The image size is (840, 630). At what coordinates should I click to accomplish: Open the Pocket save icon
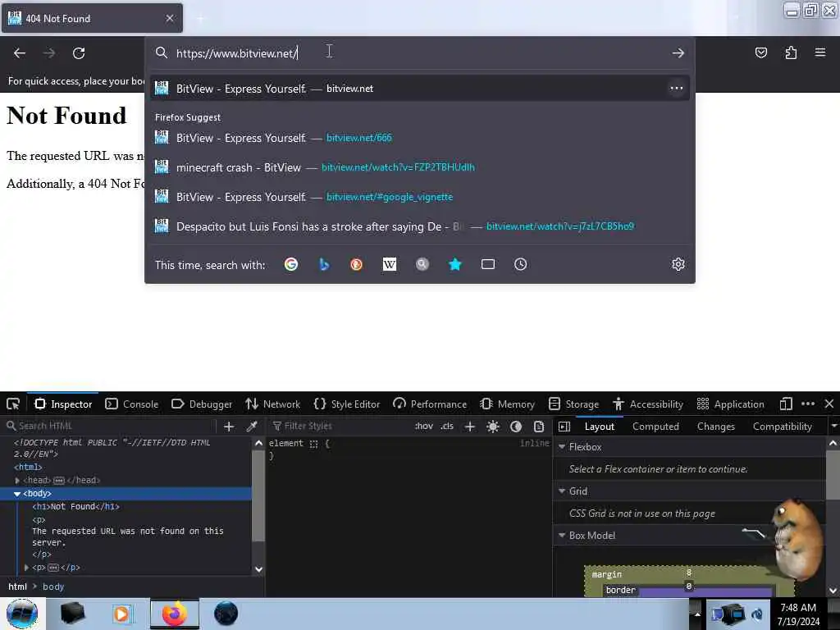(x=760, y=52)
